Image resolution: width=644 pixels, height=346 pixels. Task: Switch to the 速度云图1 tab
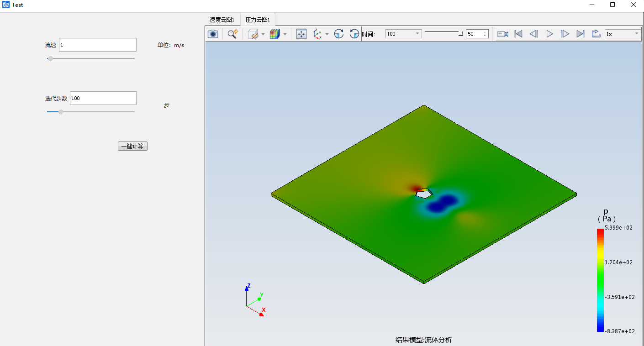point(222,20)
